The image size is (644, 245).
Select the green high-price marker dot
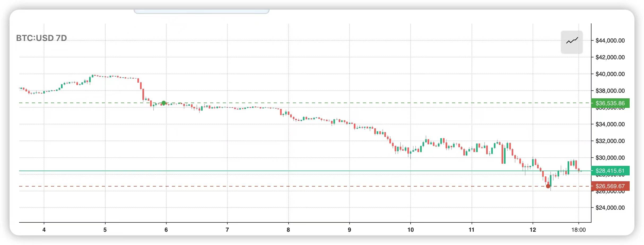pyautogui.click(x=164, y=103)
